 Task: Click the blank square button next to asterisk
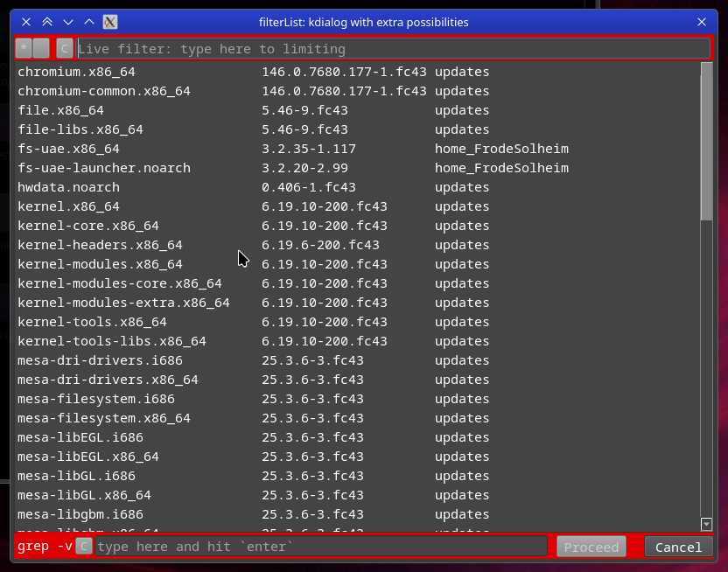coord(41,49)
